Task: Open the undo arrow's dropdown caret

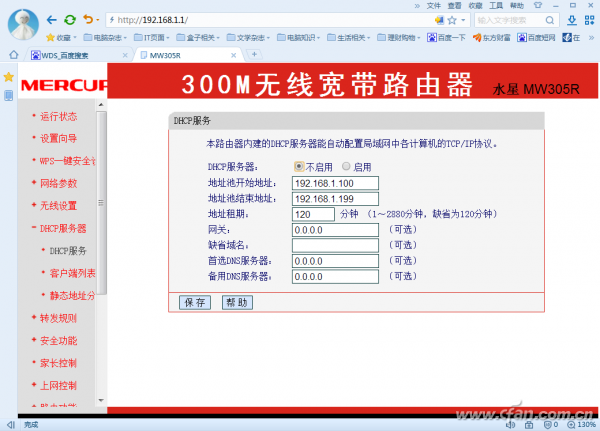Action: [98, 20]
